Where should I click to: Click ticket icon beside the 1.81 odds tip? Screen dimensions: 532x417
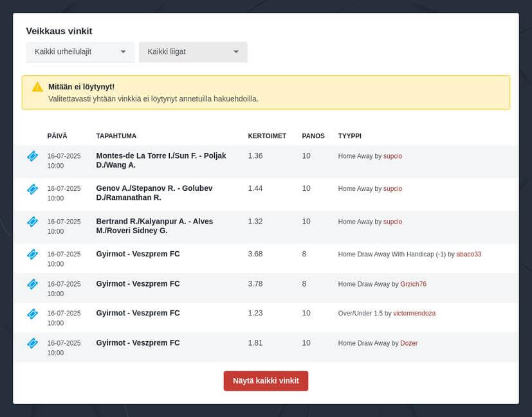point(33,343)
